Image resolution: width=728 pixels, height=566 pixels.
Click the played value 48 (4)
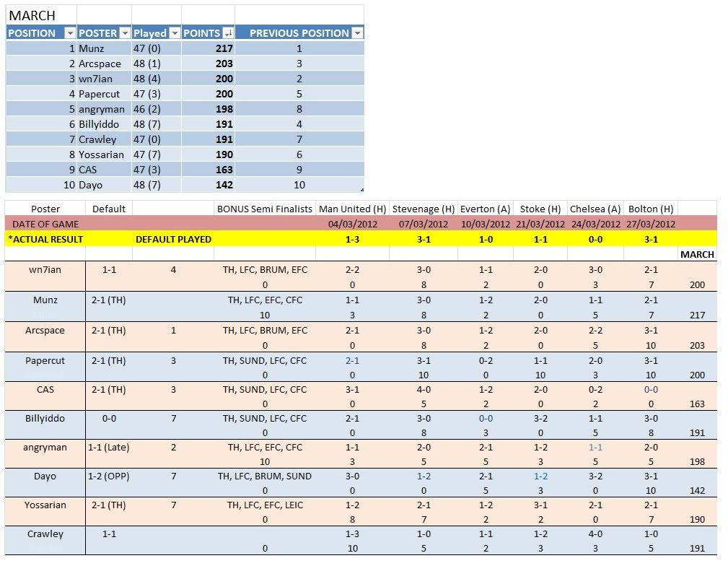click(146, 79)
